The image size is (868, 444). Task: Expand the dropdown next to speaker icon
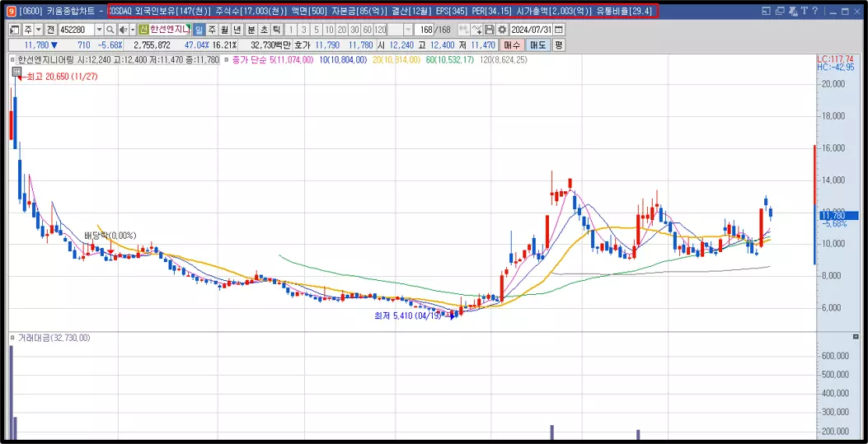point(133,30)
